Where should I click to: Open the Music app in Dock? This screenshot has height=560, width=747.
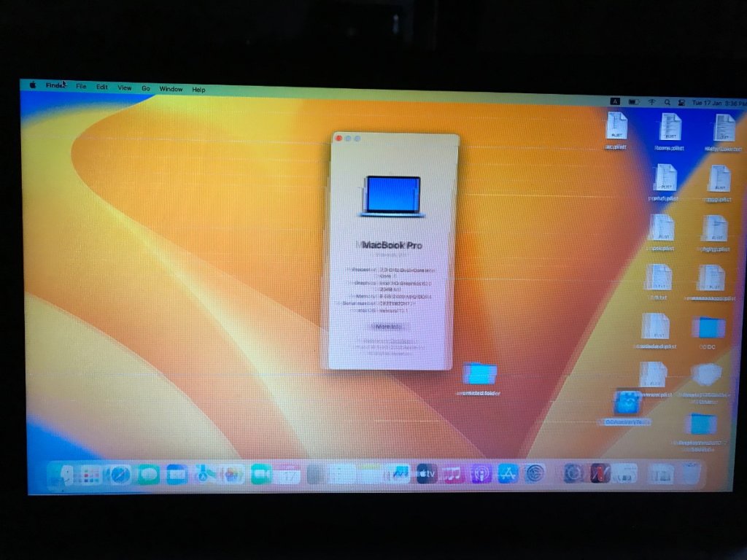click(x=453, y=475)
